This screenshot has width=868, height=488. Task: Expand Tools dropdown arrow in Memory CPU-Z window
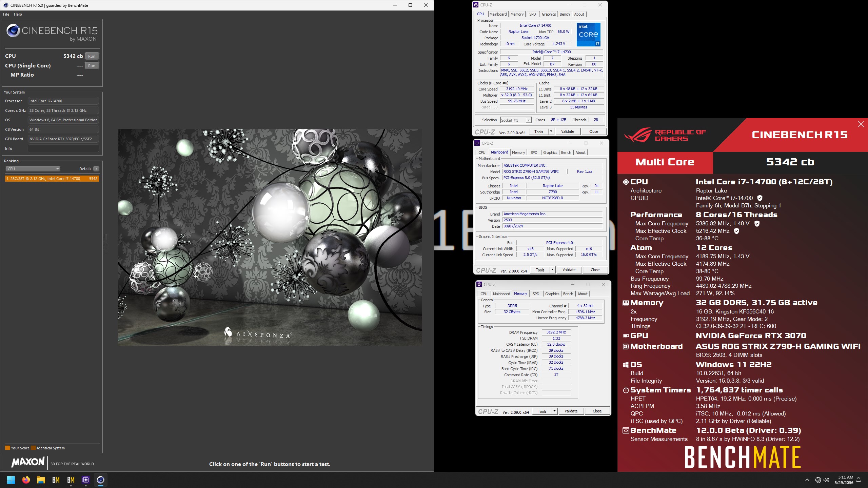pos(554,411)
